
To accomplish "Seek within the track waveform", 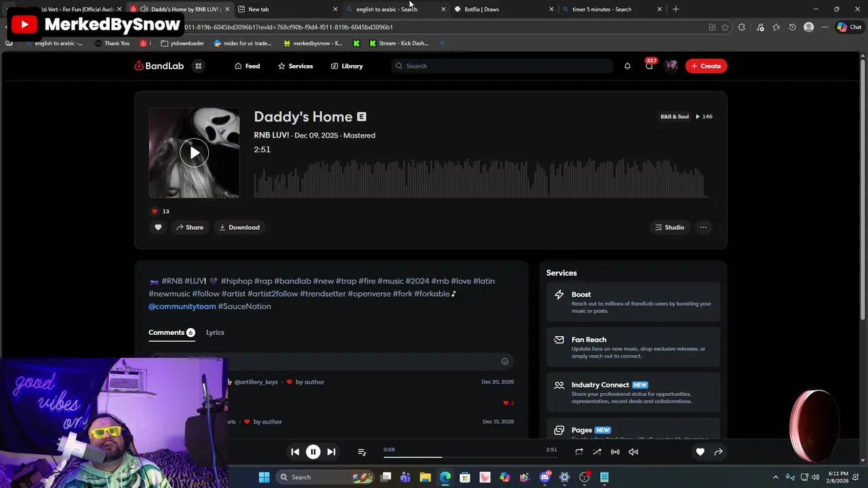I will [483, 178].
